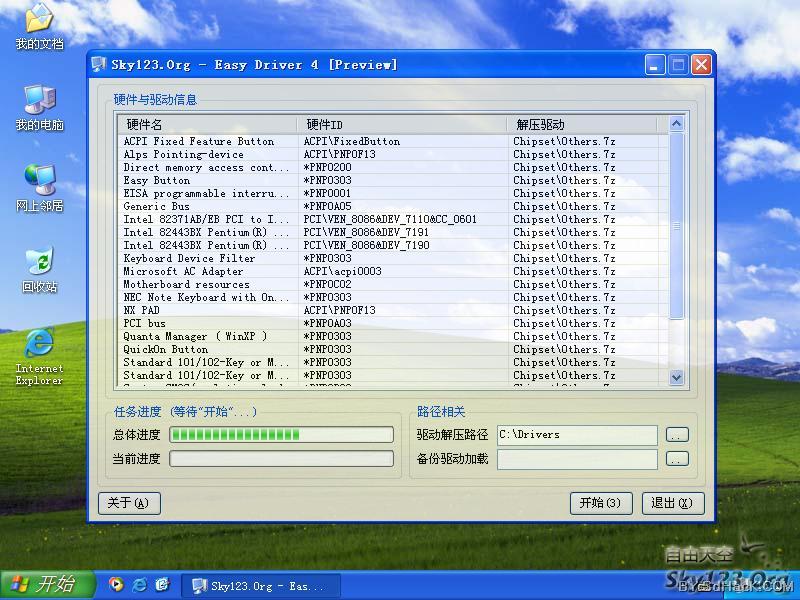Select the Keyboard Device Filter row
Screen dimensions: 800x600
(393, 259)
